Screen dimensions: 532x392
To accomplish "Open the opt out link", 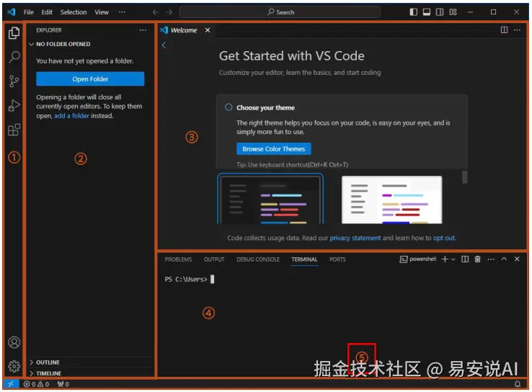I will tap(444, 238).
